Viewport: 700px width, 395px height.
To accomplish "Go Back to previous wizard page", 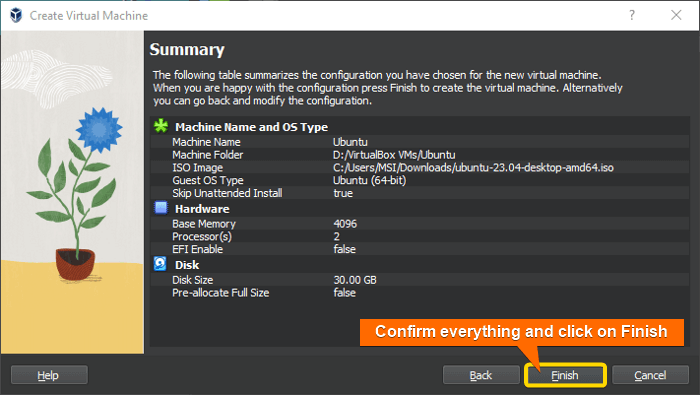I will pos(481,375).
